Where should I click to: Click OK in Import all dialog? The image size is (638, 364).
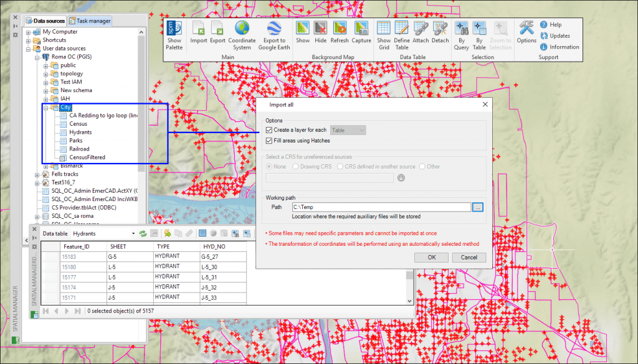click(x=432, y=257)
